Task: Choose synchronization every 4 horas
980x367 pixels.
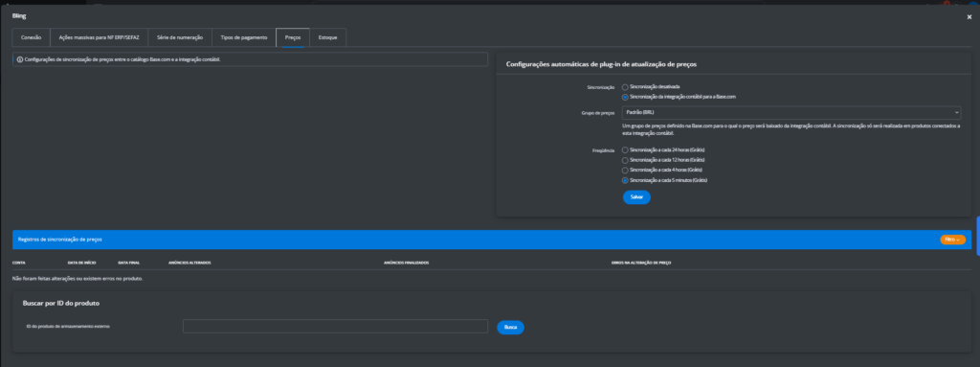Action: 625,171
